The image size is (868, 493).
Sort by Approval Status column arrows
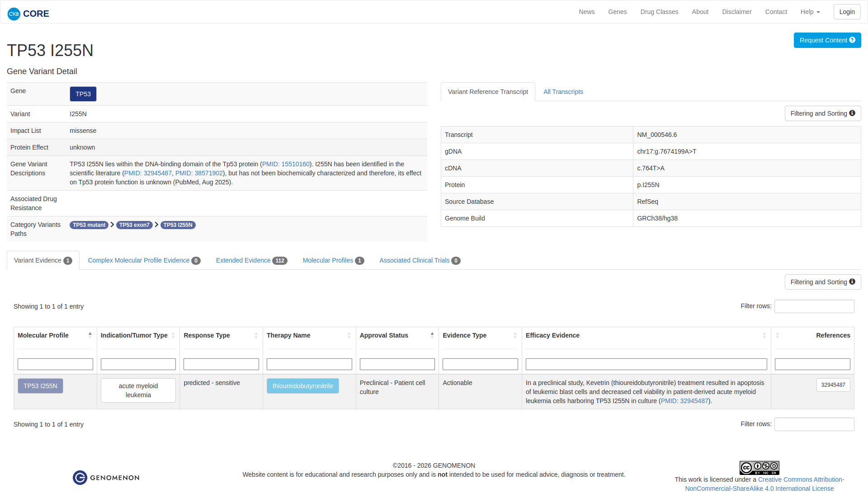coord(432,335)
